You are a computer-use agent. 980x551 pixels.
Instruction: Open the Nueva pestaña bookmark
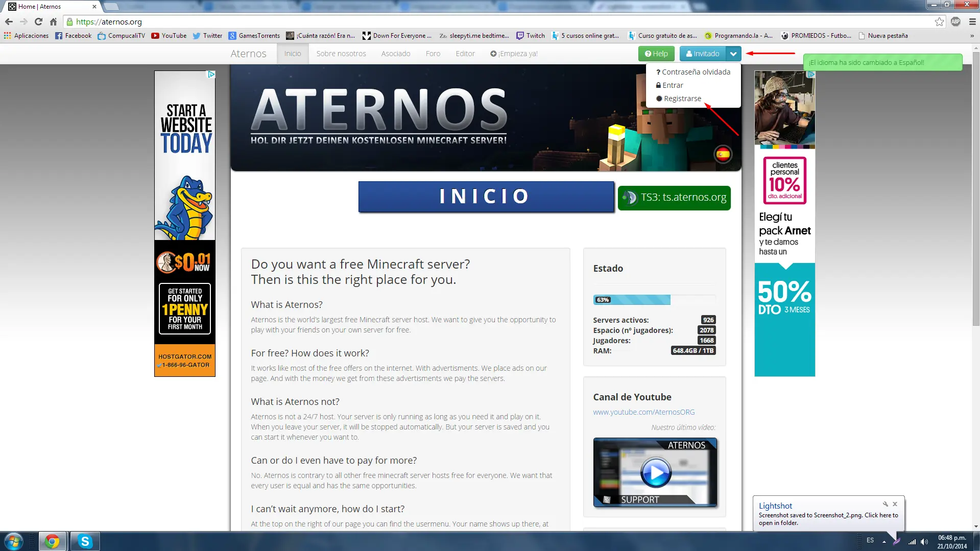[883, 36]
